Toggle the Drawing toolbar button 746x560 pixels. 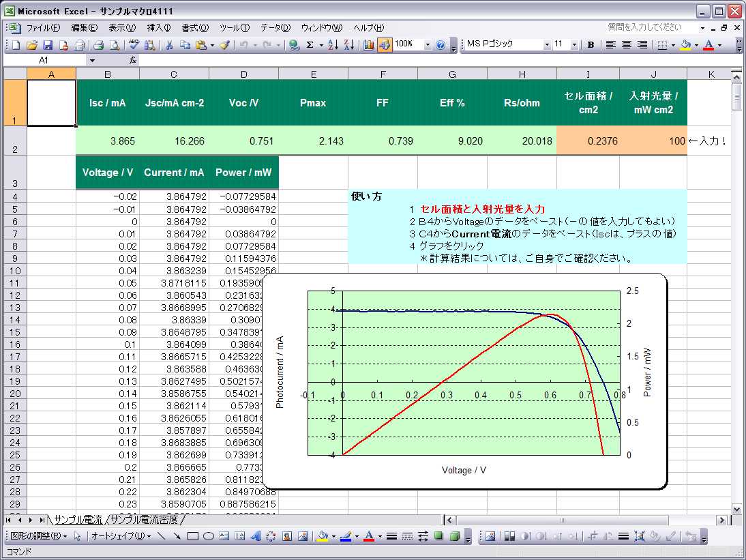pos(385,45)
